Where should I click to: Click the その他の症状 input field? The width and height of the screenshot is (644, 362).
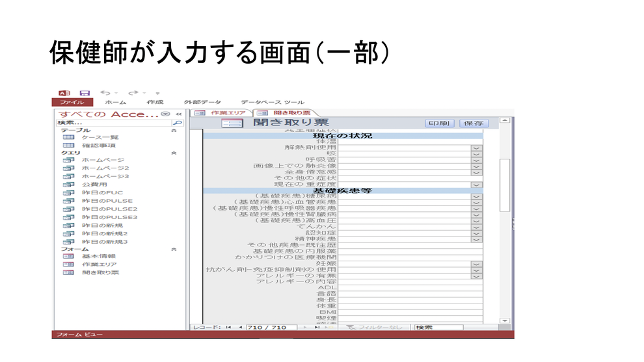410,179
